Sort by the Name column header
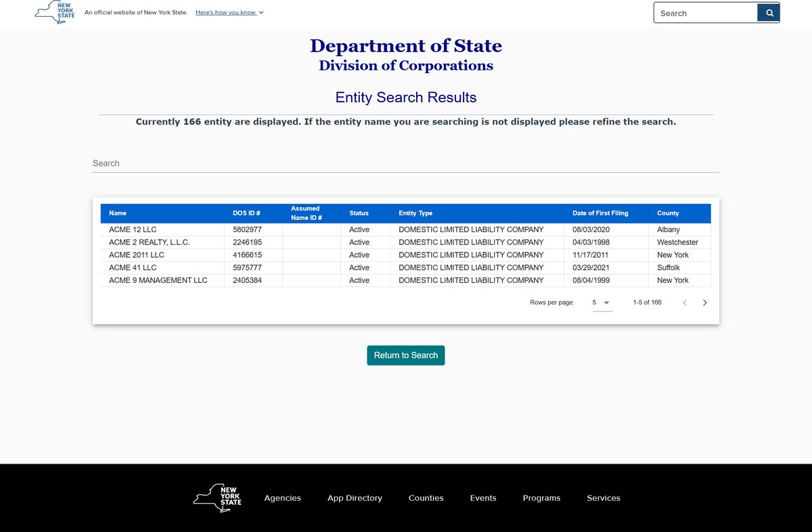This screenshot has height=532, width=812. pyautogui.click(x=118, y=213)
